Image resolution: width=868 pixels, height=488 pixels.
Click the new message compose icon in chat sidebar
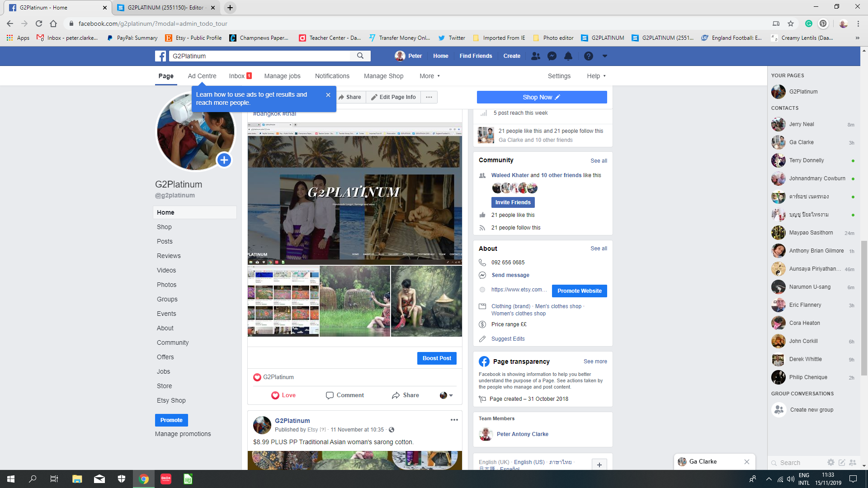point(842,462)
